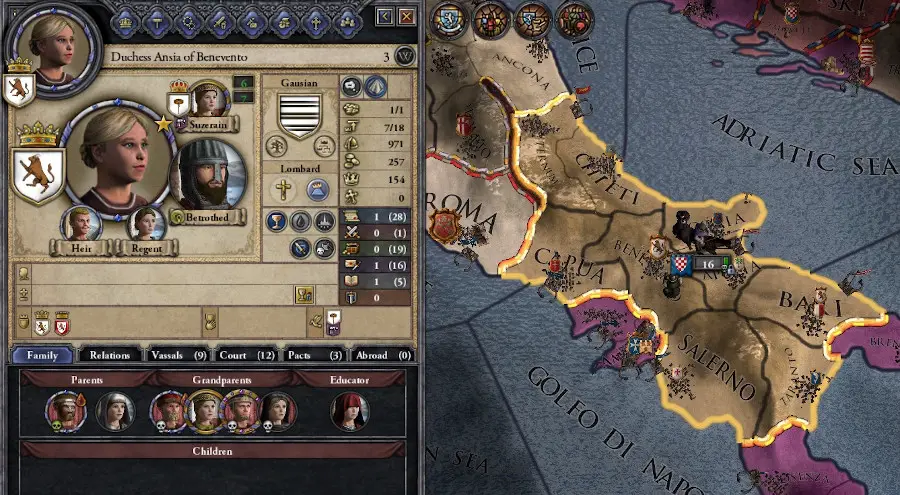
Task: Select the blue crowned government icon under Lombard
Action: pyautogui.click(x=317, y=190)
